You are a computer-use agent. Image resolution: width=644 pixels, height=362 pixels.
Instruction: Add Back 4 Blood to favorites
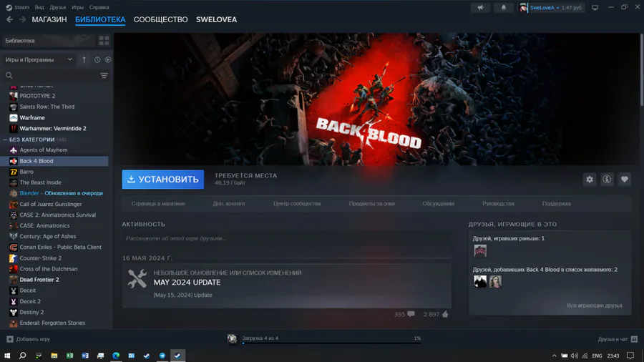pos(624,179)
